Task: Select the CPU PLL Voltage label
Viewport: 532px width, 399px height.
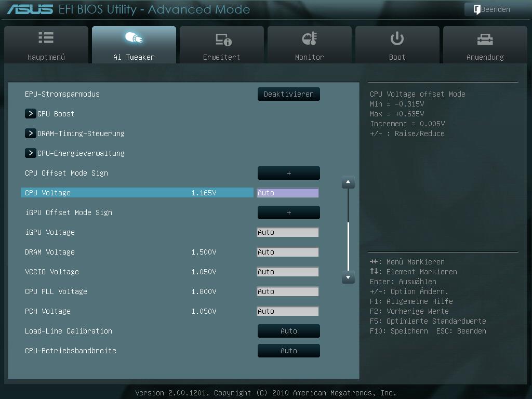Action: coord(56,291)
